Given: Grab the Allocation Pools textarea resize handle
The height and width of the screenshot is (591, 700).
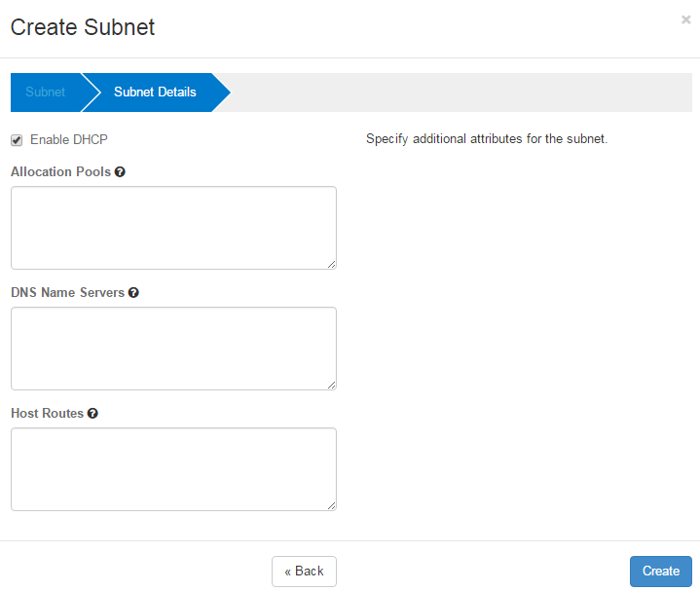Looking at the screenshot, I should click(331, 264).
